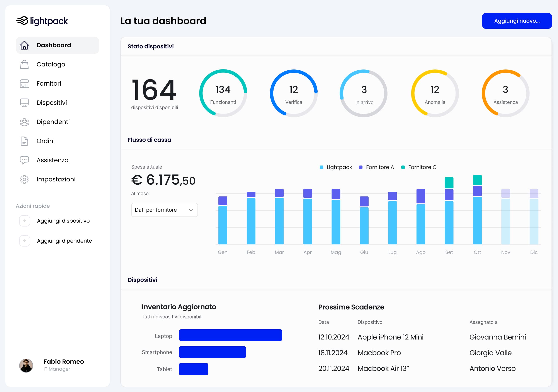Click the Ordini document icon

[24, 141]
